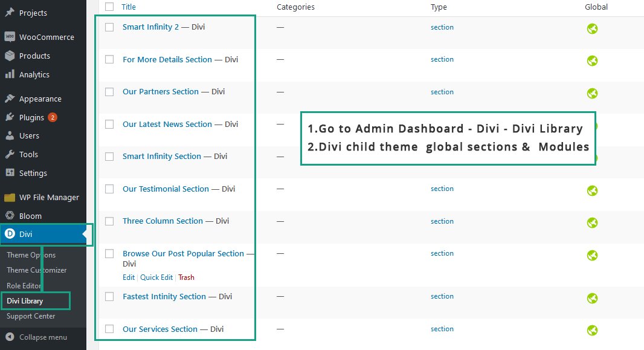
Task: Check the Fastest Intinity Section checkbox
Action: [x=109, y=297]
